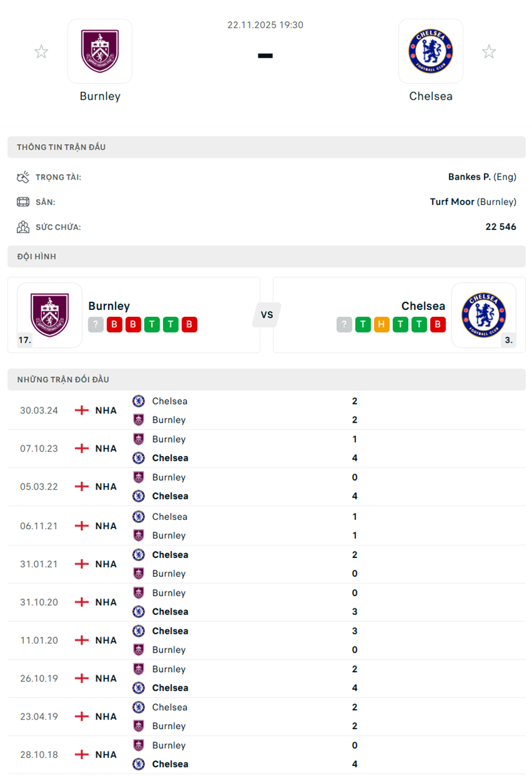The height and width of the screenshot is (776, 532).
Task: Click the gray question-mark form badge for Burnley
Action: [x=96, y=324]
